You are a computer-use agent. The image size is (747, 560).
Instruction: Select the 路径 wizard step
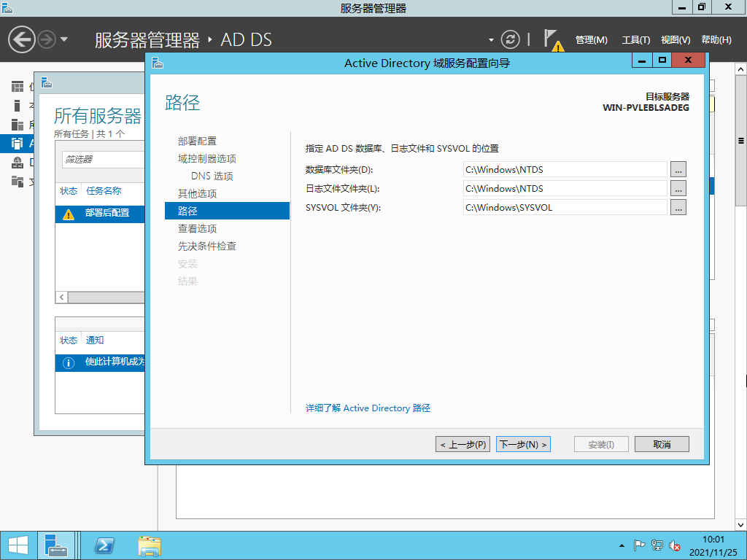point(228,211)
